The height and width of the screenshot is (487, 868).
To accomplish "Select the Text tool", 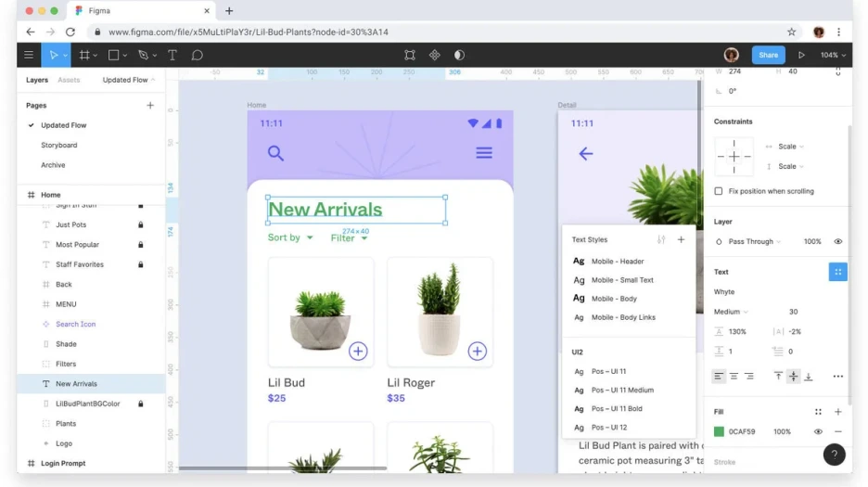I will point(172,55).
